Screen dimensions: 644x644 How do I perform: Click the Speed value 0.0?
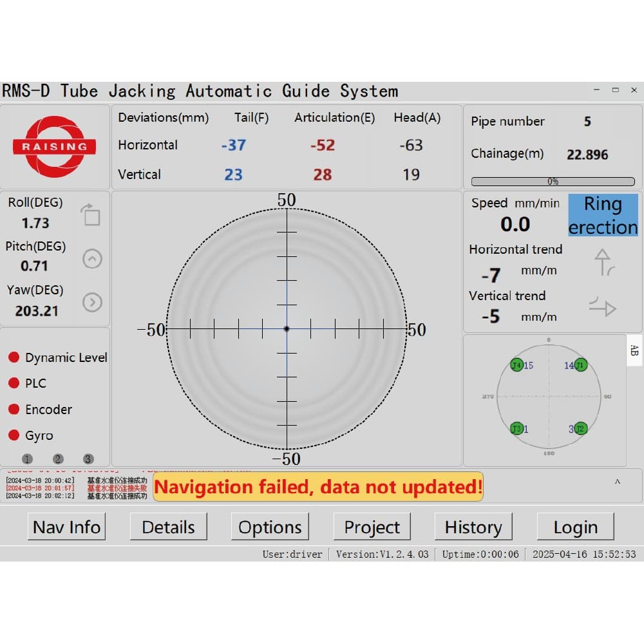click(515, 224)
